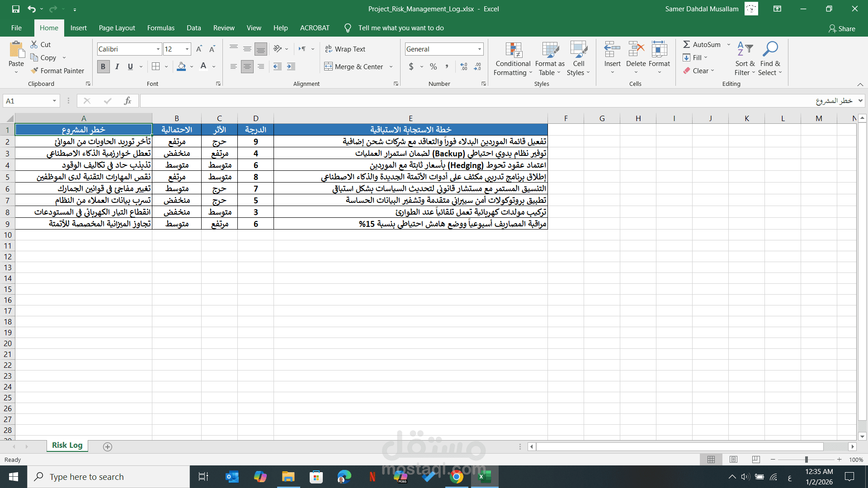
Task: Click the Insert Function fx icon
Action: (x=127, y=101)
